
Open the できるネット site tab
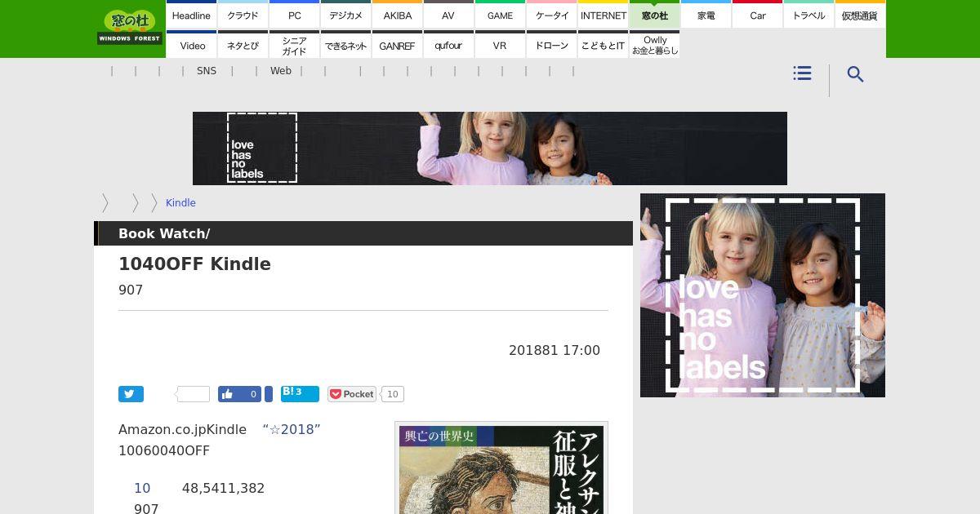tap(345, 46)
